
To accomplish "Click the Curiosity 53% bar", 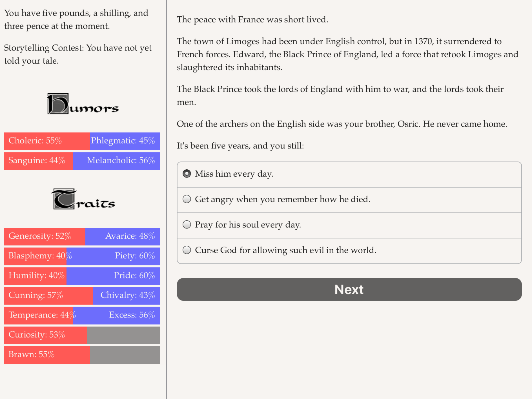I will point(45,335).
